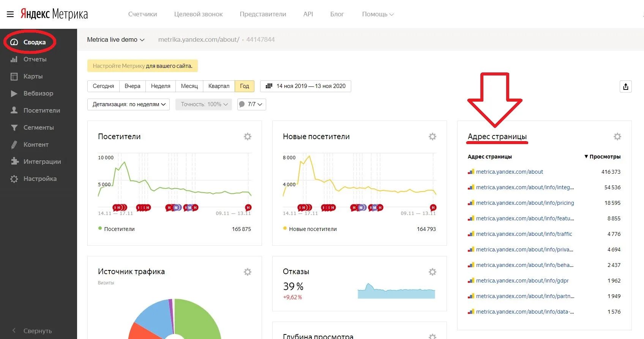
Task: Click chart icon beside /about/info/featu... row
Action: [x=471, y=218]
